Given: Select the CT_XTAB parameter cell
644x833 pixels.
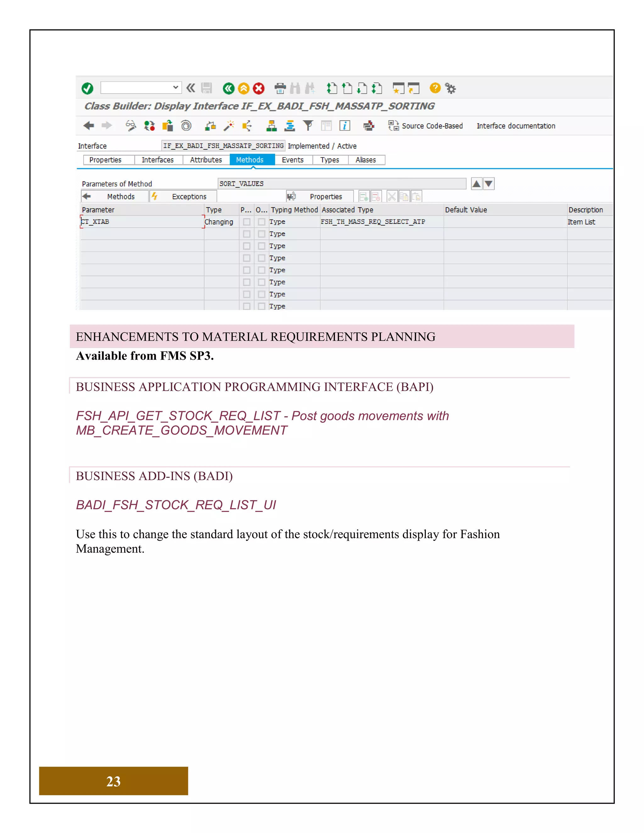Looking at the screenshot, I should pyautogui.click(x=142, y=222).
